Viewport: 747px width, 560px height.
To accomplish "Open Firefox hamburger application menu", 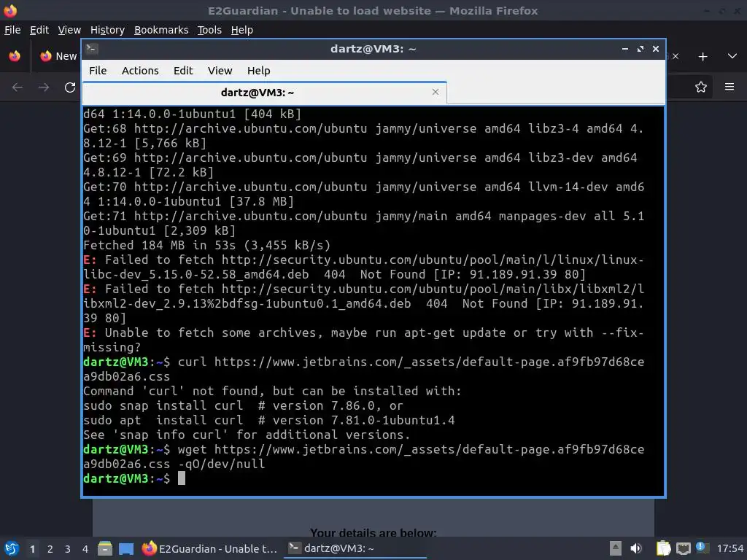I will point(729,87).
